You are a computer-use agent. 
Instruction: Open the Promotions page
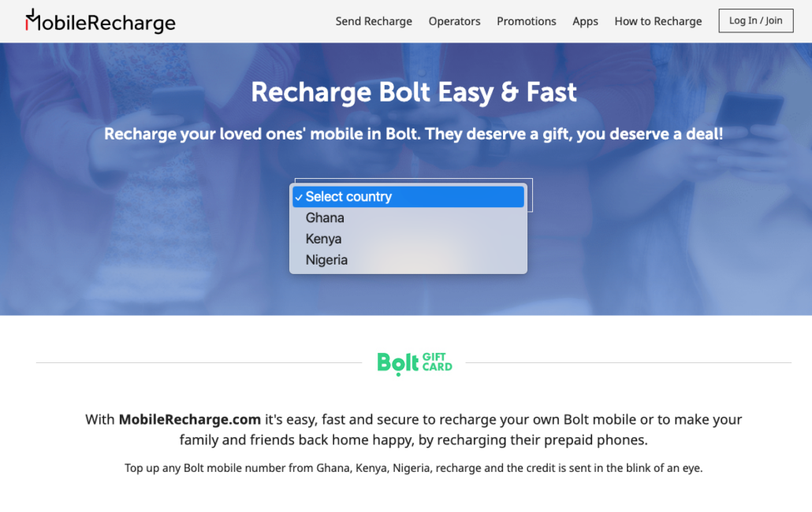[x=526, y=21]
